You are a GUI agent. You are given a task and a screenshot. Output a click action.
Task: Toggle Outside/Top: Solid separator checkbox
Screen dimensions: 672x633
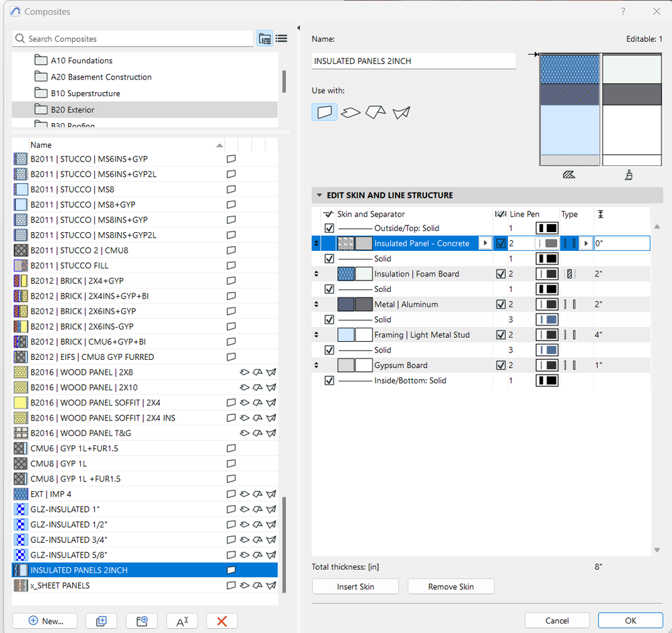click(x=329, y=228)
